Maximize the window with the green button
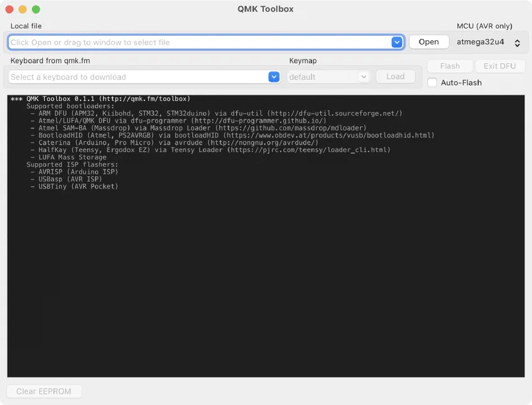The width and height of the screenshot is (532, 405). (36, 10)
